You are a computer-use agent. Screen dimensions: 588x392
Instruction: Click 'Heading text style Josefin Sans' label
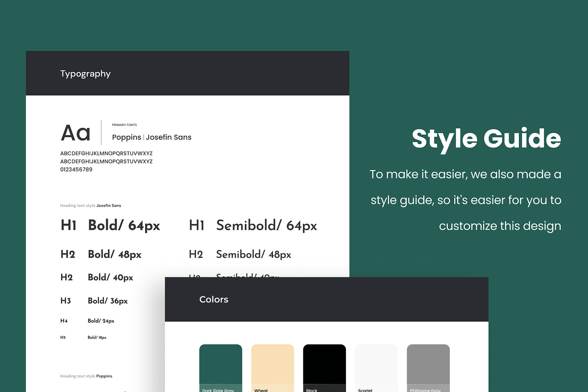tap(91, 206)
